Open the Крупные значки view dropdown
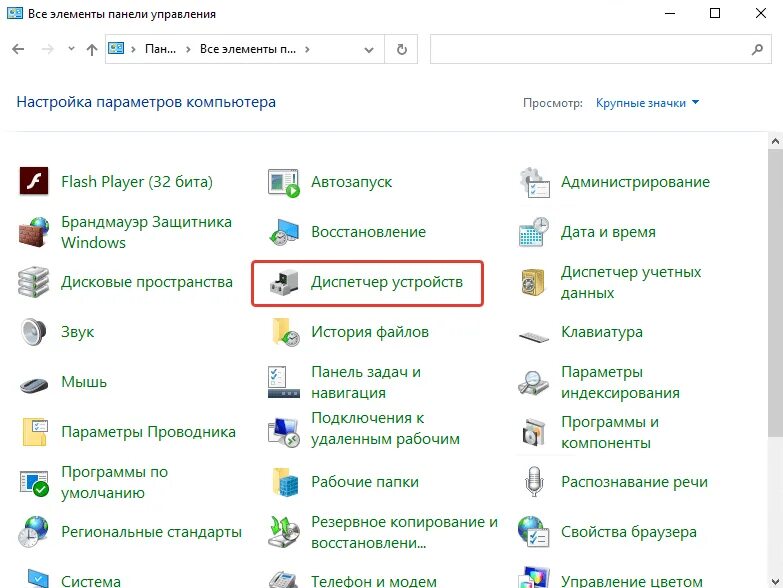The image size is (783, 588). (647, 103)
